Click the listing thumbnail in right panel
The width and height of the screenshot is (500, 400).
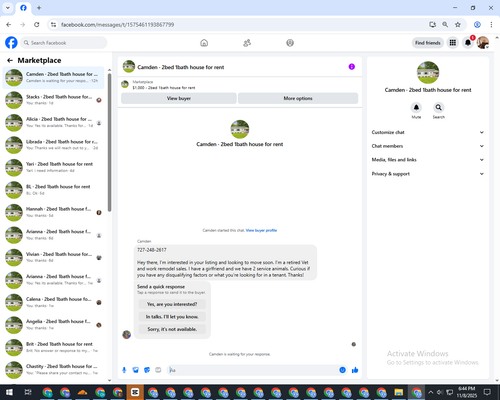coord(428,72)
